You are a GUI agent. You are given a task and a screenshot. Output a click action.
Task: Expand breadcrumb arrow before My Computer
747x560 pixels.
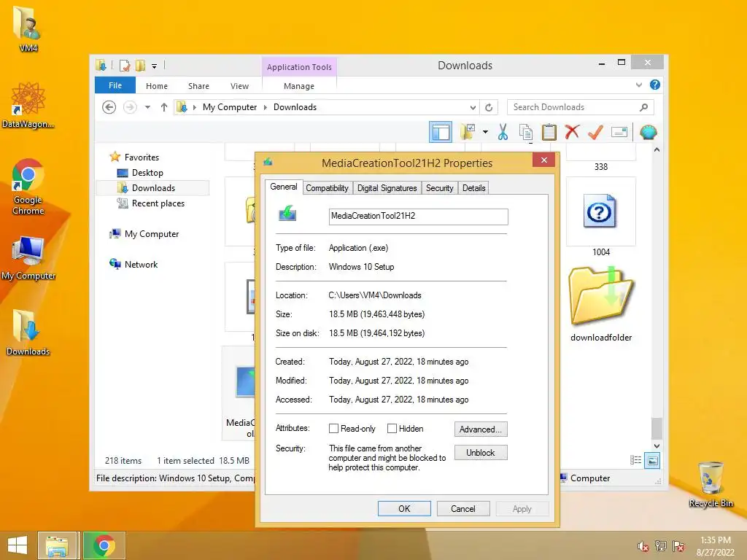(194, 107)
